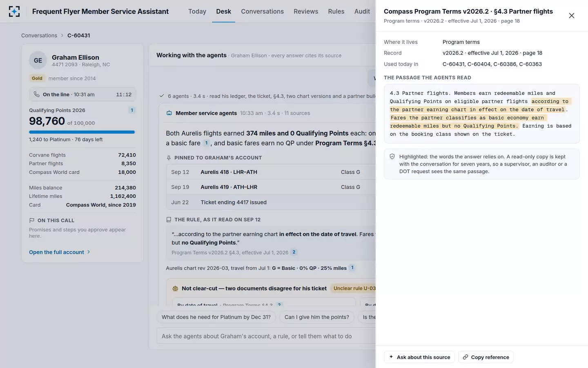Click the shield icon in the Highlighted note
This screenshot has height=368, width=588.
(x=392, y=157)
